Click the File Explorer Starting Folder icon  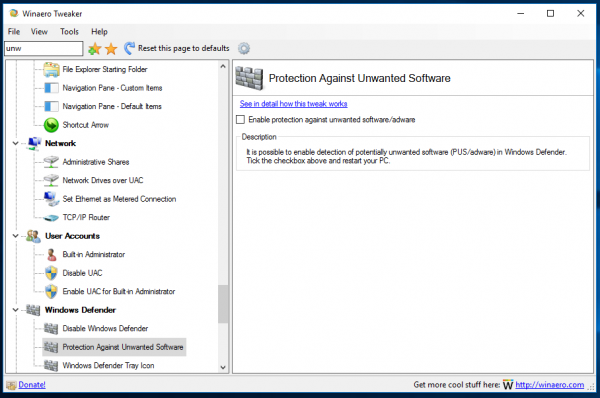pyautogui.click(x=51, y=69)
